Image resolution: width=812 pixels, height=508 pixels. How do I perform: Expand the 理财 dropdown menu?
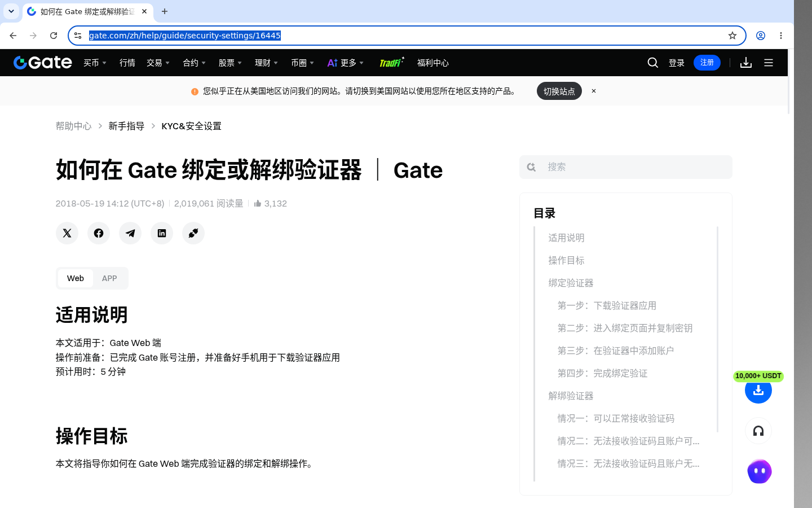click(x=266, y=63)
